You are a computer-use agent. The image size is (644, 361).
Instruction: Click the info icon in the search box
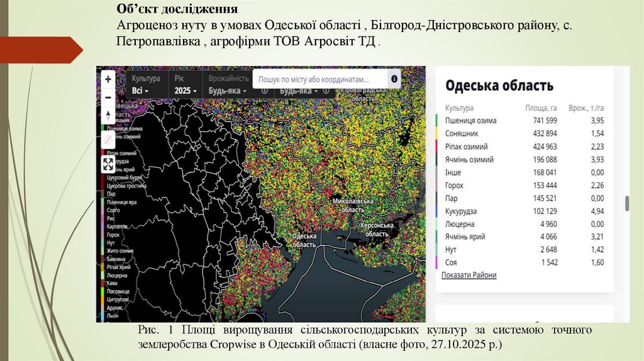pyautogui.click(x=394, y=79)
